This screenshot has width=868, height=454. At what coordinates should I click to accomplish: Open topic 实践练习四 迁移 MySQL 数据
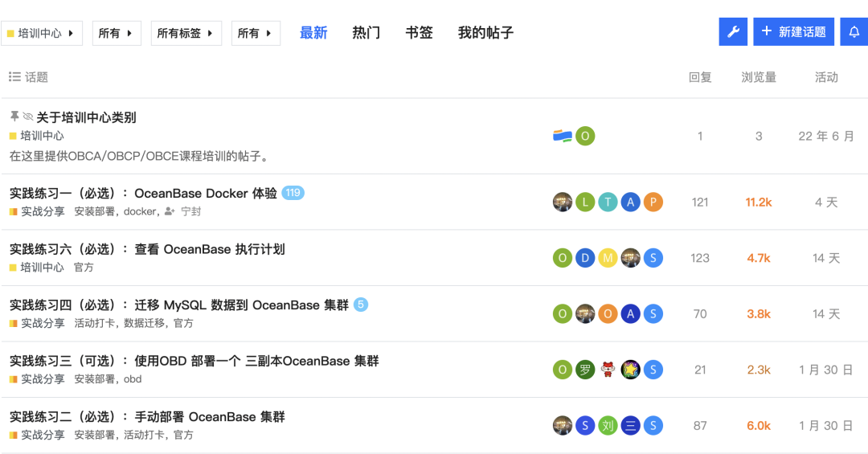click(179, 305)
